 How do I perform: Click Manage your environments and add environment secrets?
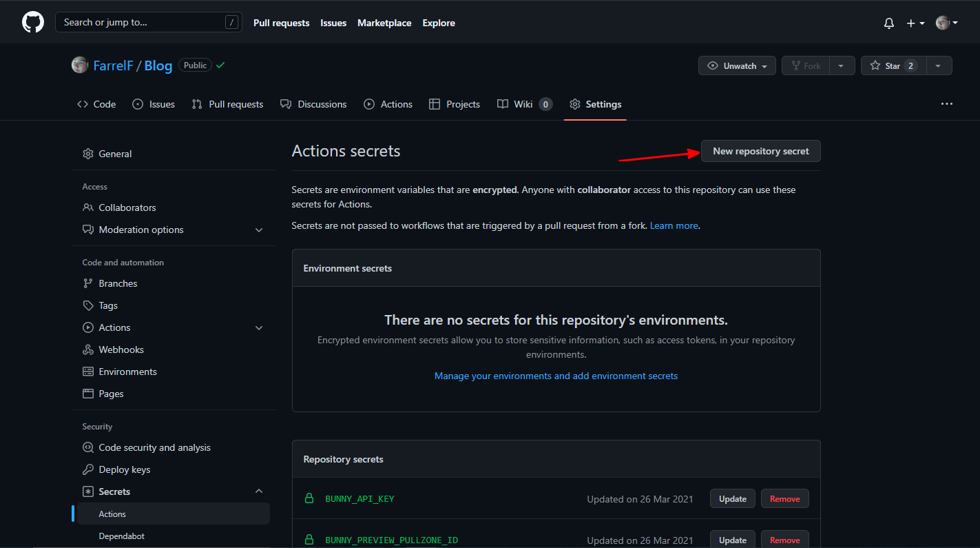coord(556,376)
